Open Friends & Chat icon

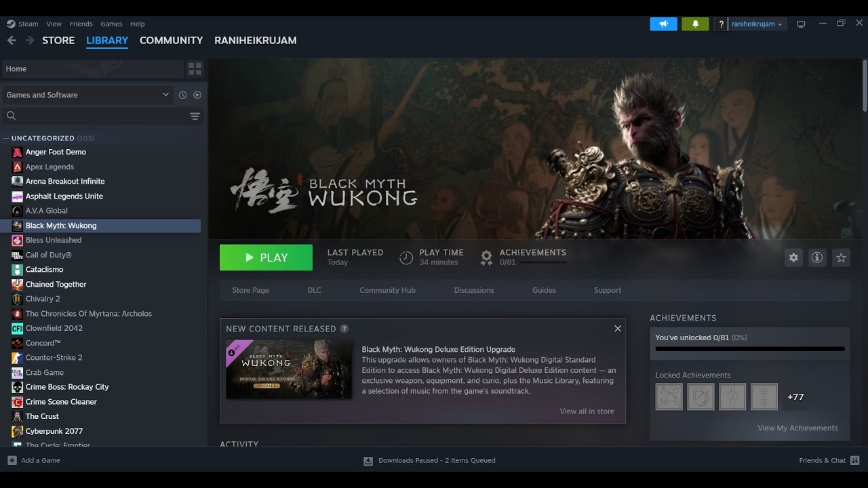855,461
